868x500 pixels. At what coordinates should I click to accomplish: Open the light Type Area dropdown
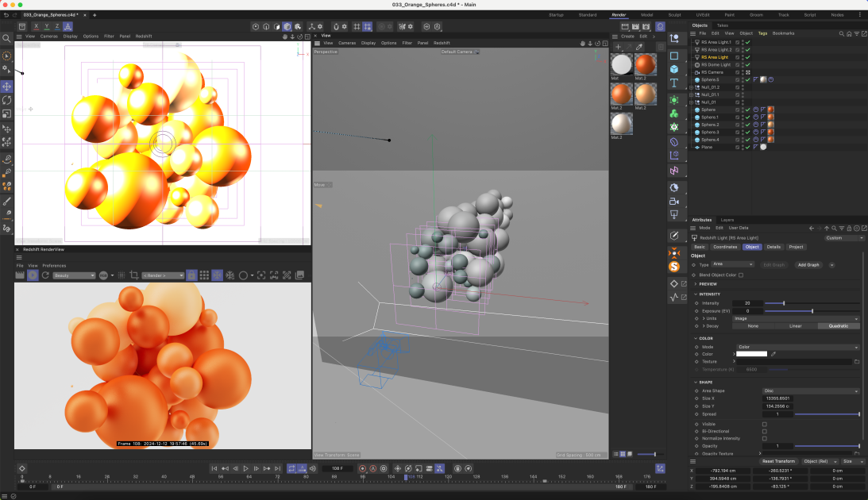733,264
